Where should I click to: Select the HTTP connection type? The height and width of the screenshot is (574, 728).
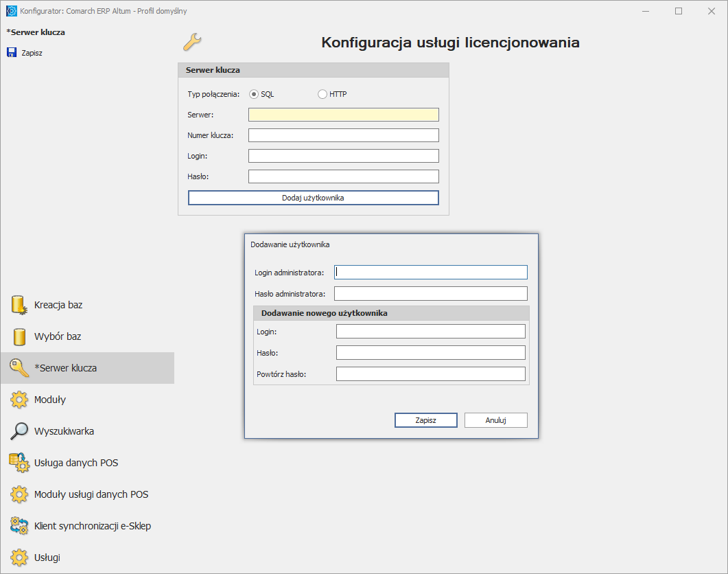click(x=322, y=94)
